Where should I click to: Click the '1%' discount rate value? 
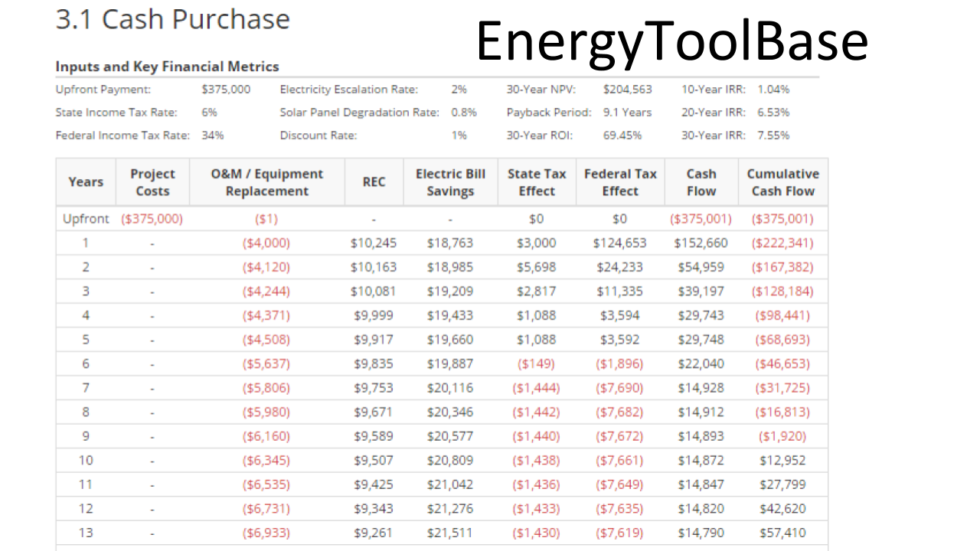coord(459,135)
